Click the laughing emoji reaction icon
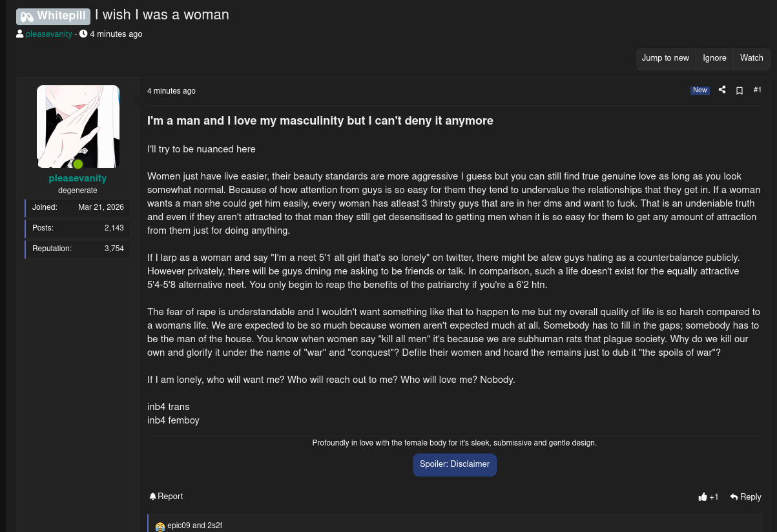The image size is (777, 532). pyautogui.click(x=160, y=527)
